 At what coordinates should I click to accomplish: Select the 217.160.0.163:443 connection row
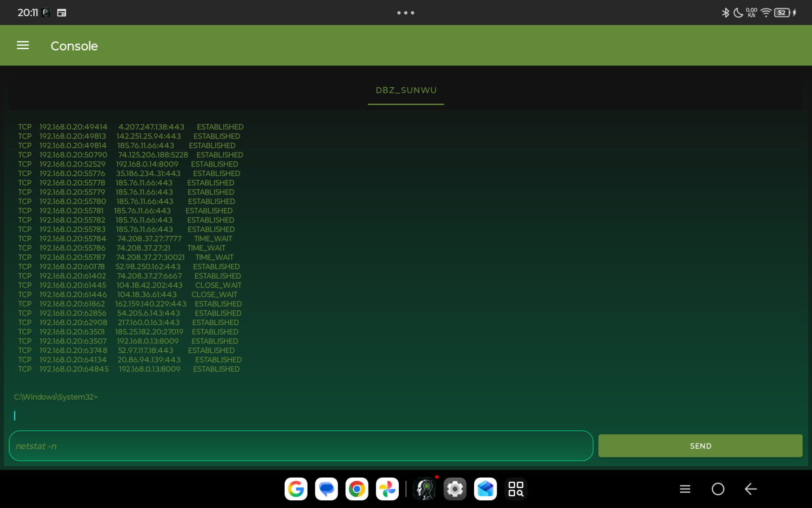pos(129,322)
